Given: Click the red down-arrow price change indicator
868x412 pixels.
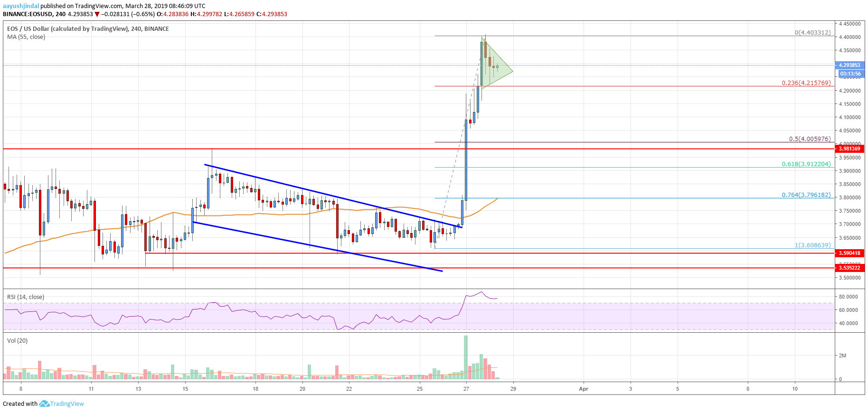Looking at the screenshot, I should point(97,14).
